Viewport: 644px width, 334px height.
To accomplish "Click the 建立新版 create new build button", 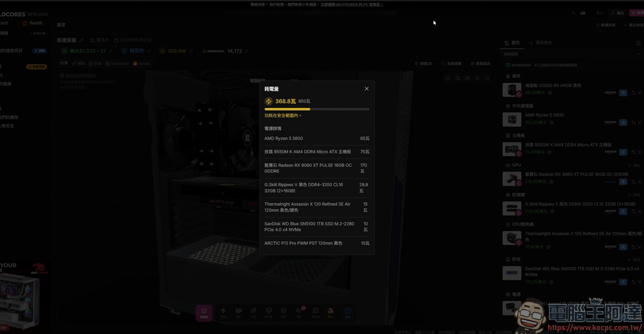I will pos(633,25).
